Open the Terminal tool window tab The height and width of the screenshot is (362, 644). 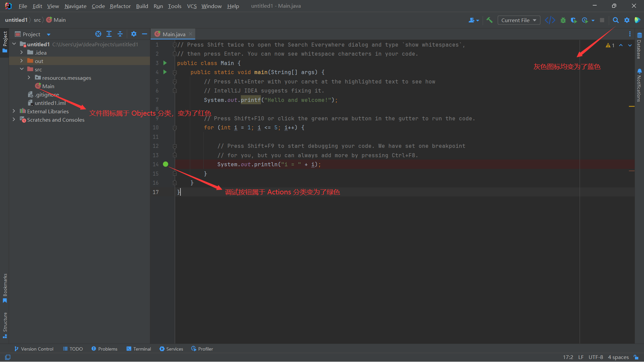(139, 349)
